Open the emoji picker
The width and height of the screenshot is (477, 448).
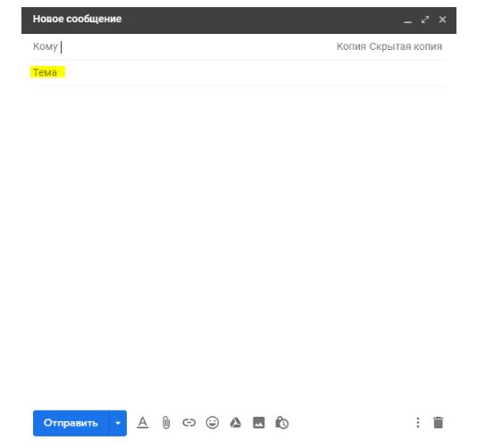(x=212, y=423)
